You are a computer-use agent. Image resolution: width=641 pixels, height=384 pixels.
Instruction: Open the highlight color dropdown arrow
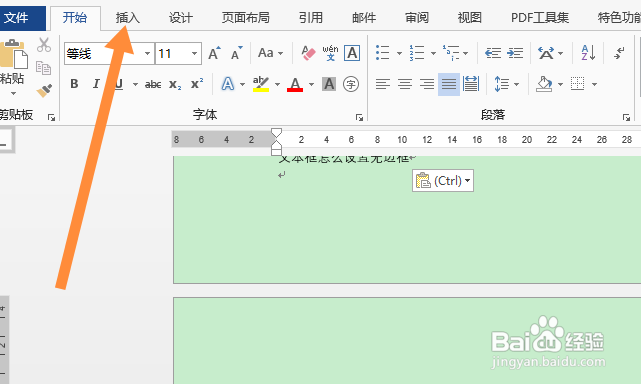277,84
